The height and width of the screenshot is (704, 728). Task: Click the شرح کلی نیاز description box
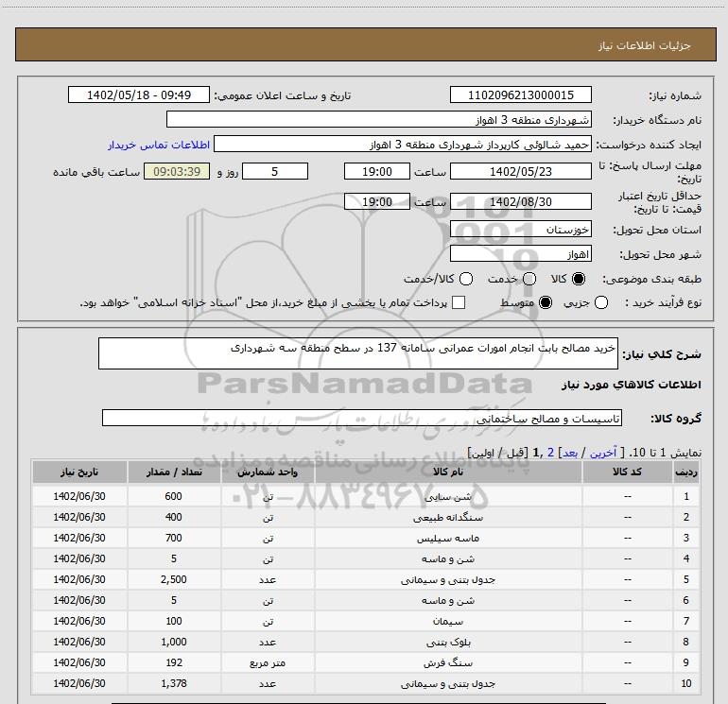point(358,353)
